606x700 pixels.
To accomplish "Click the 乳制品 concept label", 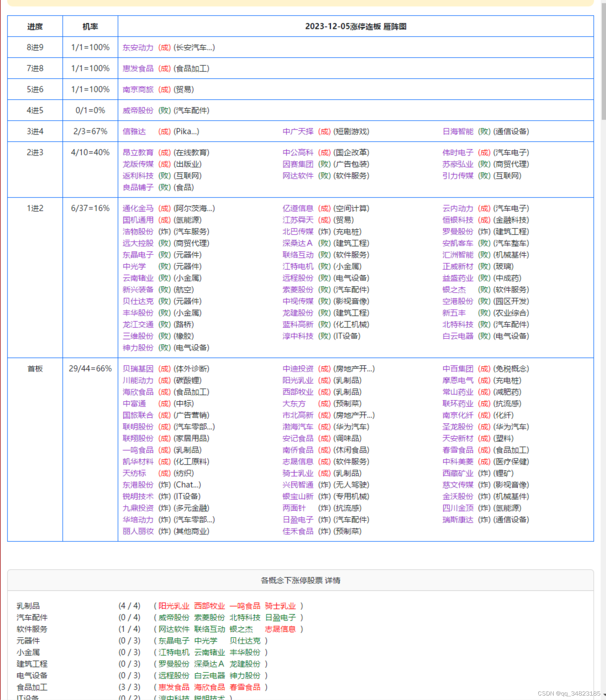I will coord(28,606).
